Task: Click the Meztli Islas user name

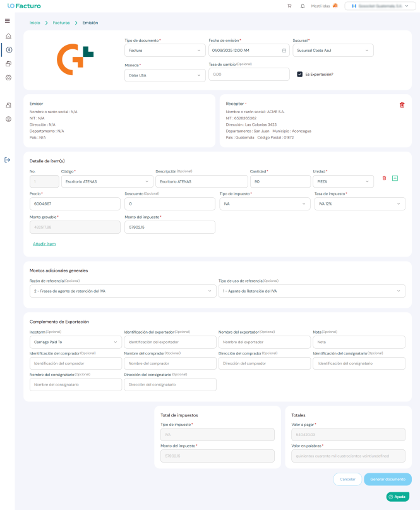Action: pos(320,6)
